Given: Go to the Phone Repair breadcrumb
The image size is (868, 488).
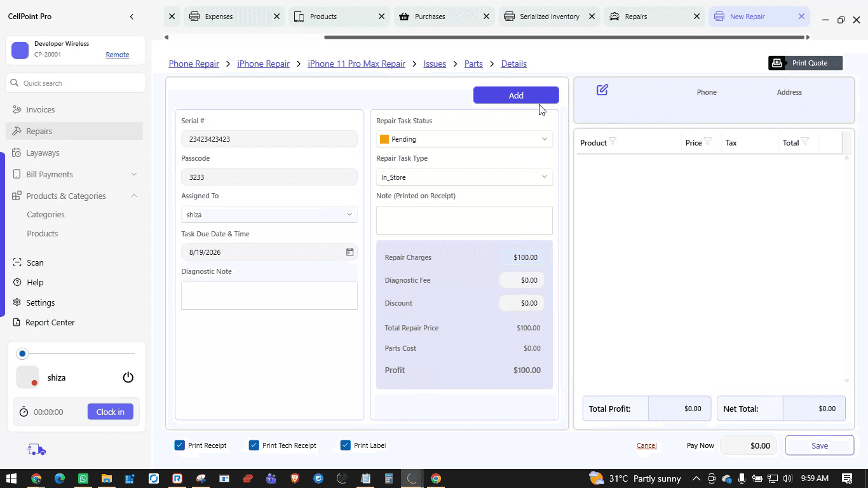Looking at the screenshot, I should tap(194, 64).
